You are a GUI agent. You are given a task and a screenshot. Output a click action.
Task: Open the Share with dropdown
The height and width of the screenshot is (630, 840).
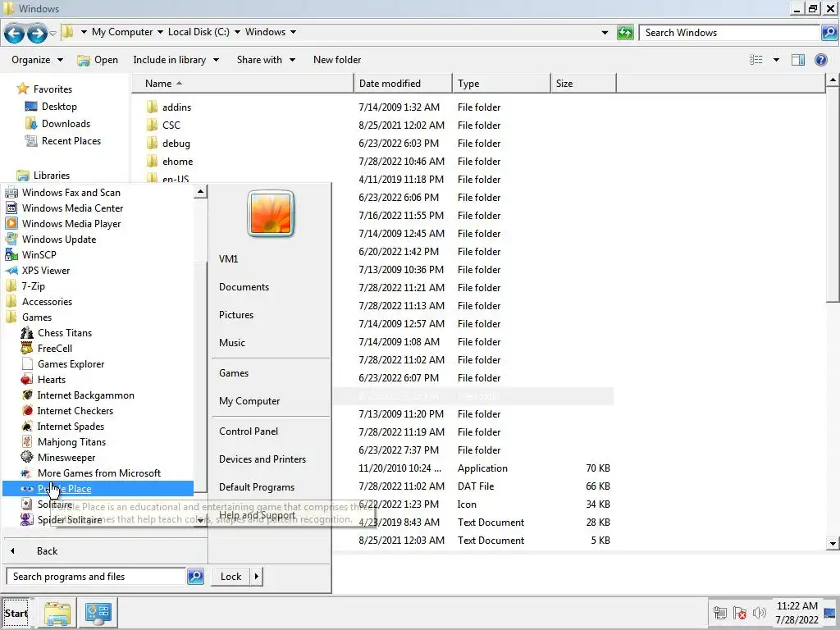point(266,59)
